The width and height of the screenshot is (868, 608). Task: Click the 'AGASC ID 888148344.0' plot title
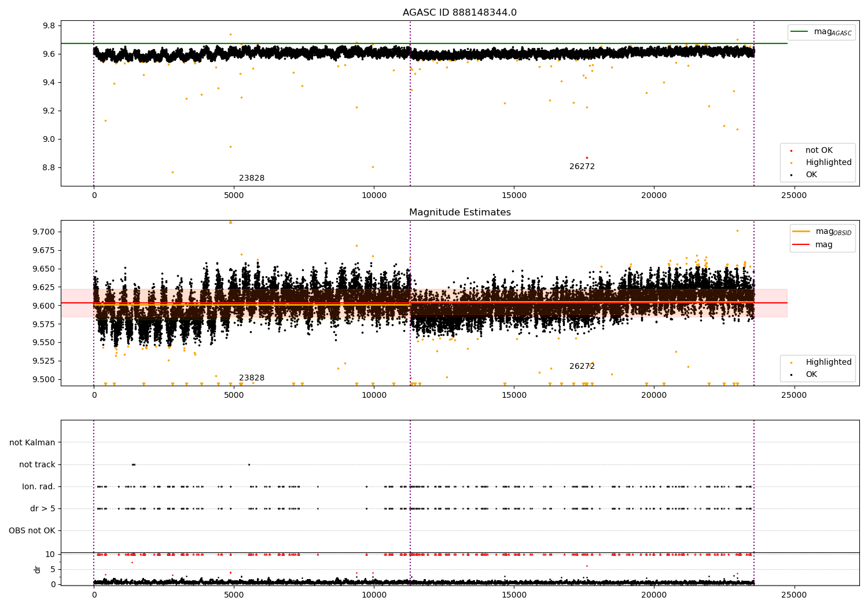tap(459, 13)
